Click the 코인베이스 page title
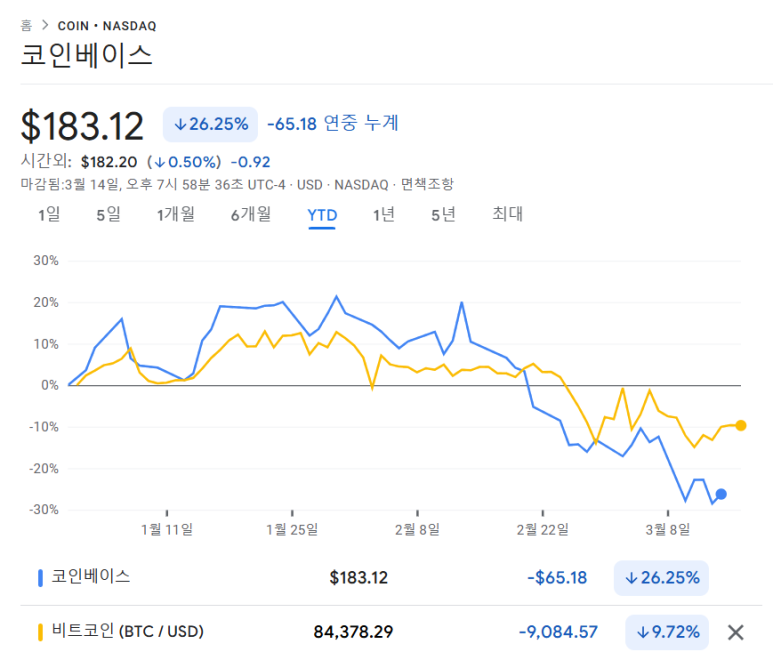The height and width of the screenshot is (660, 773). coord(87,55)
